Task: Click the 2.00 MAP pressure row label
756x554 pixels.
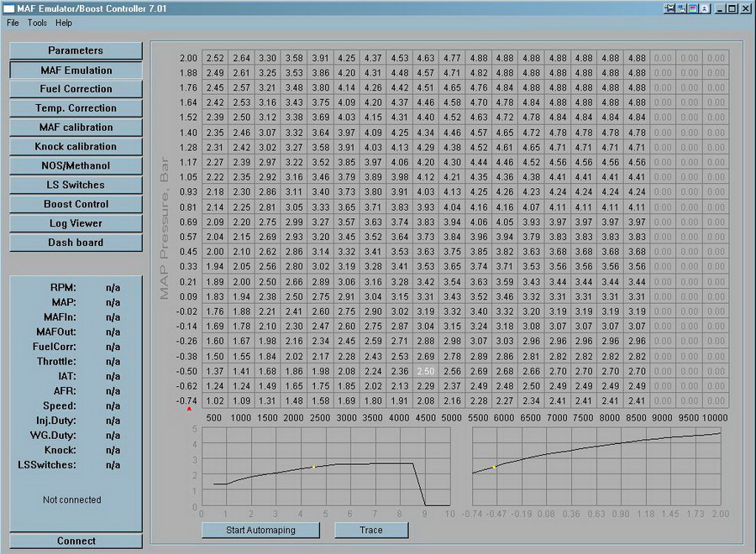Action: click(188, 58)
